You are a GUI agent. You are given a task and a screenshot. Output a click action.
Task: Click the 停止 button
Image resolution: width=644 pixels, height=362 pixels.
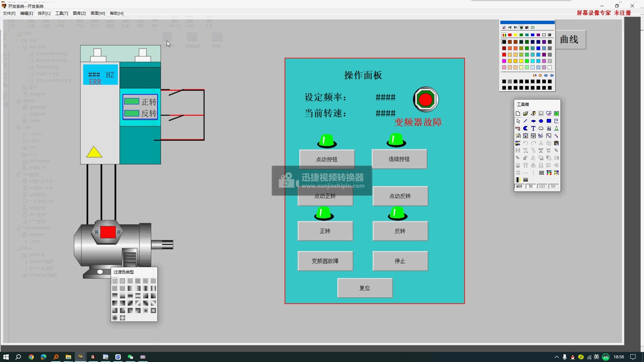(x=400, y=261)
